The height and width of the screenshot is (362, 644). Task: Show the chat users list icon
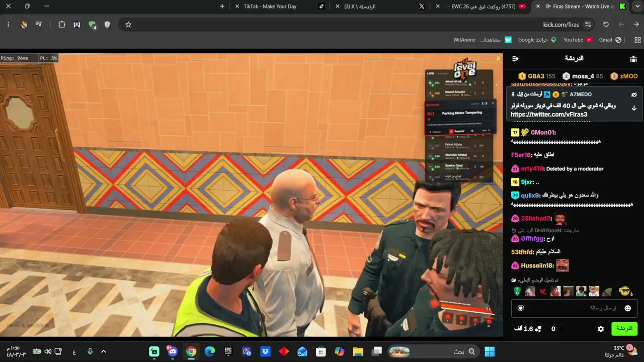[633, 59]
